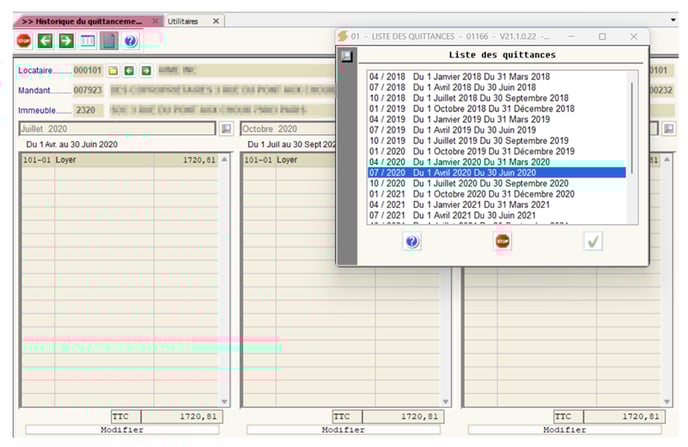
Task: Open the folder icon next to Locataire
Action: [113, 71]
